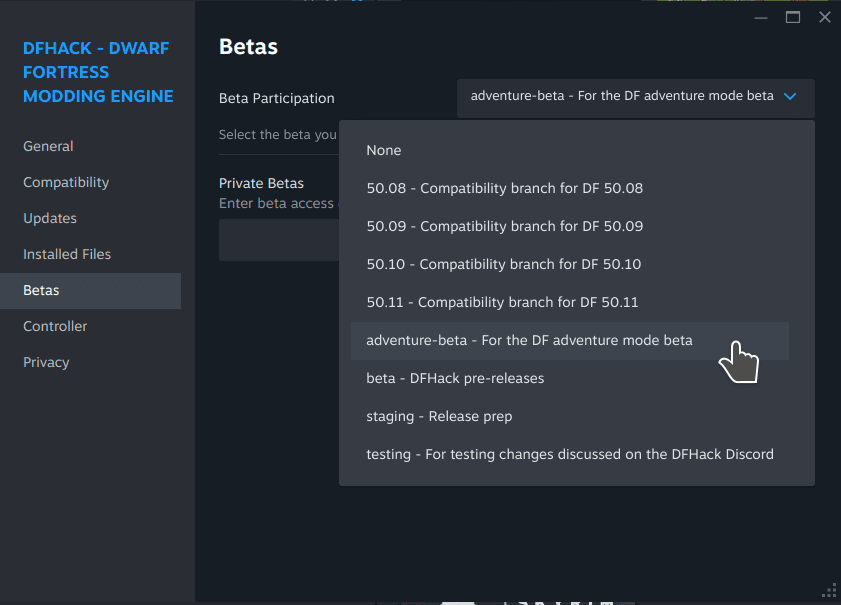Choose 50.10 compatibility branch
Viewport: 841px width, 605px height.
pos(570,264)
